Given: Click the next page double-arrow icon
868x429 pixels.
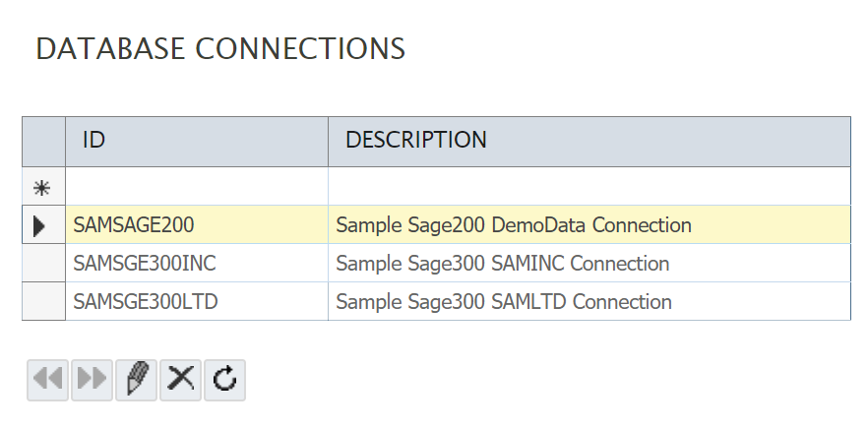Looking at the screenshot, I should 92,380.
